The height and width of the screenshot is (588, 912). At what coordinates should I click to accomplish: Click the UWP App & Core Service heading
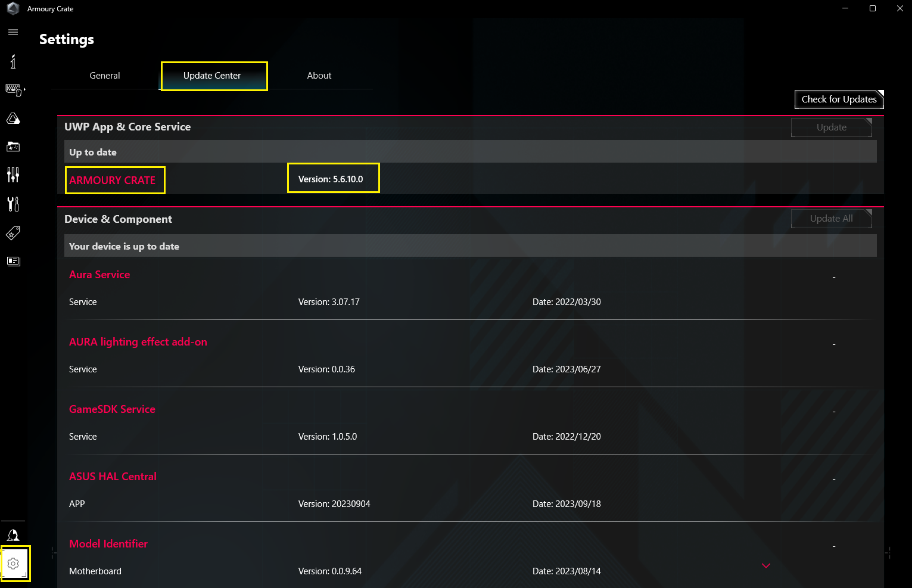[127, 127]
